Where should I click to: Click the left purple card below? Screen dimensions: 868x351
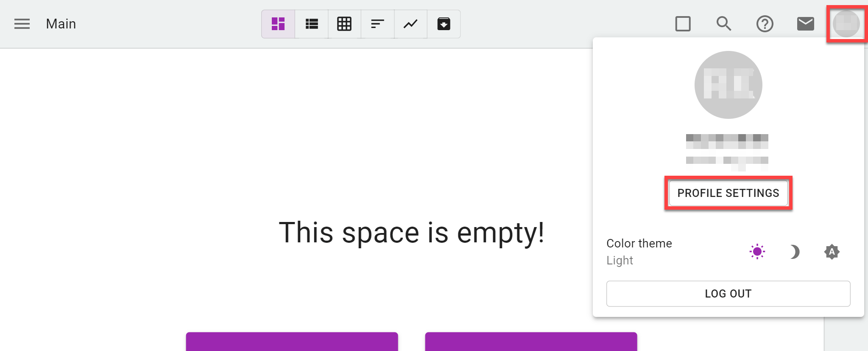tap(292, 342)
